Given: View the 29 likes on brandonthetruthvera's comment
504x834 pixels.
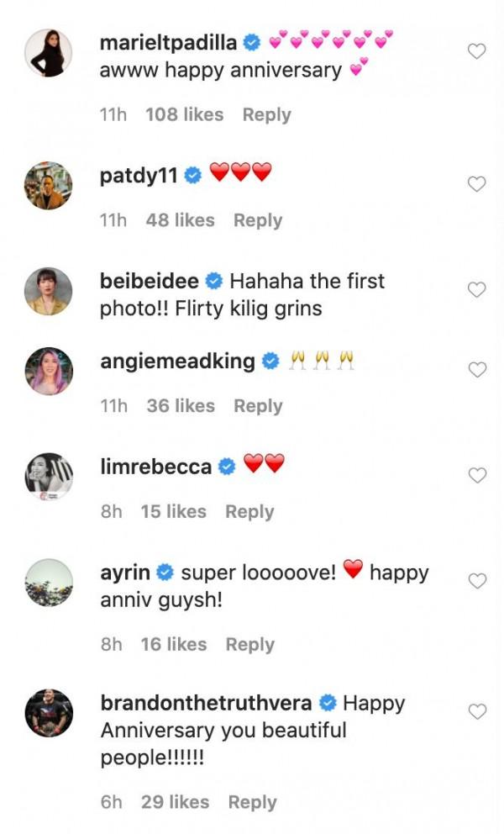Looking at the screenshot, I should coord(176,802).
